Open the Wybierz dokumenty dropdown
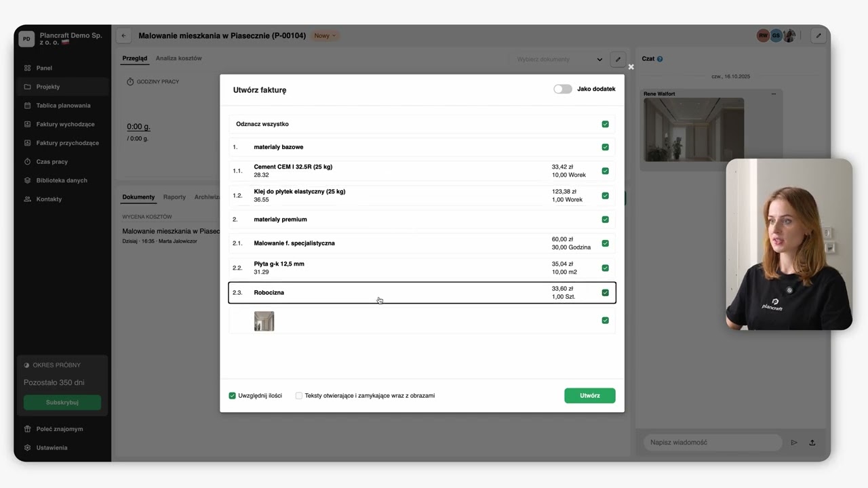The width and height of the screenshot is (868, 488). 558,60
